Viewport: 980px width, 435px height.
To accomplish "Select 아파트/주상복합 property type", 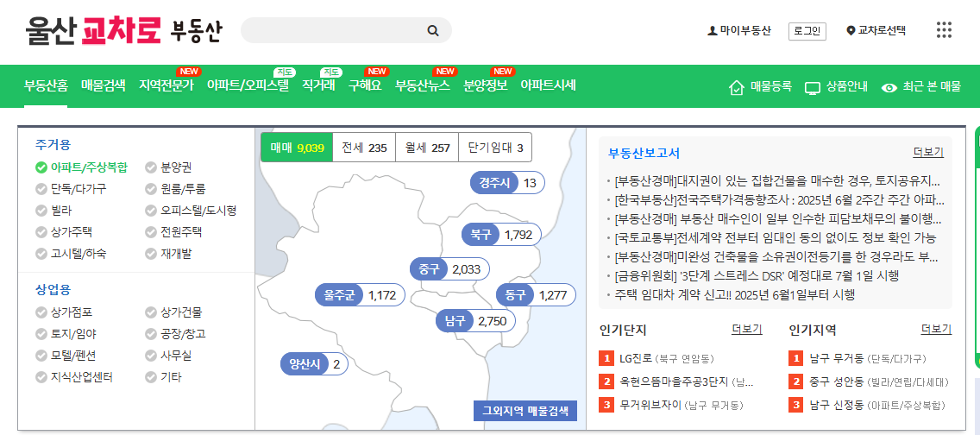I will pos(82,167).
